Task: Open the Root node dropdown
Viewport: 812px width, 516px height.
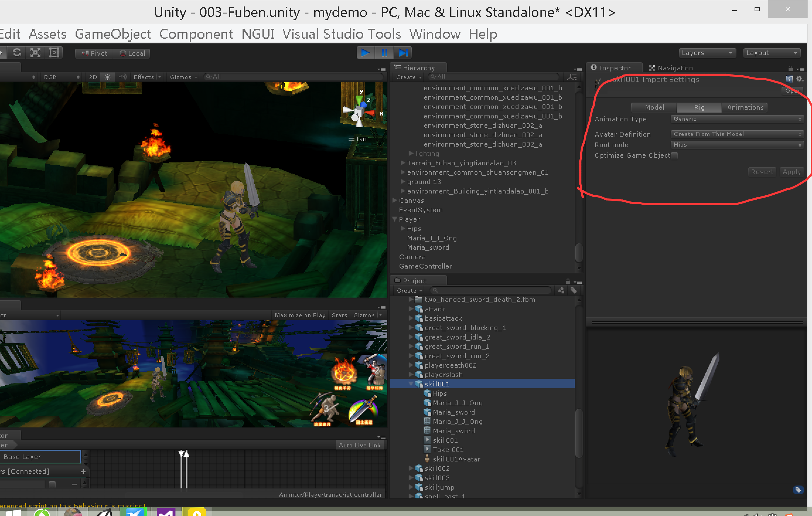Action: click(737, 145)
